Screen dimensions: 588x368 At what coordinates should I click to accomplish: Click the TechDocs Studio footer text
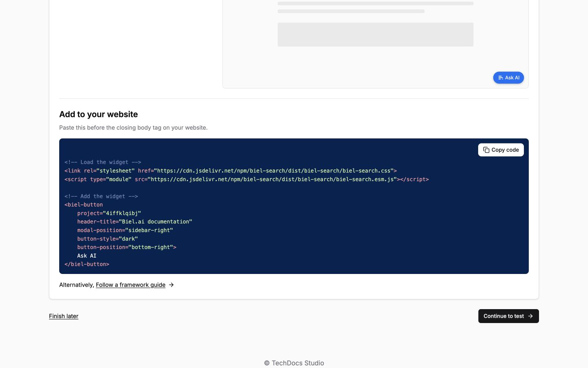tap(294, 363)
